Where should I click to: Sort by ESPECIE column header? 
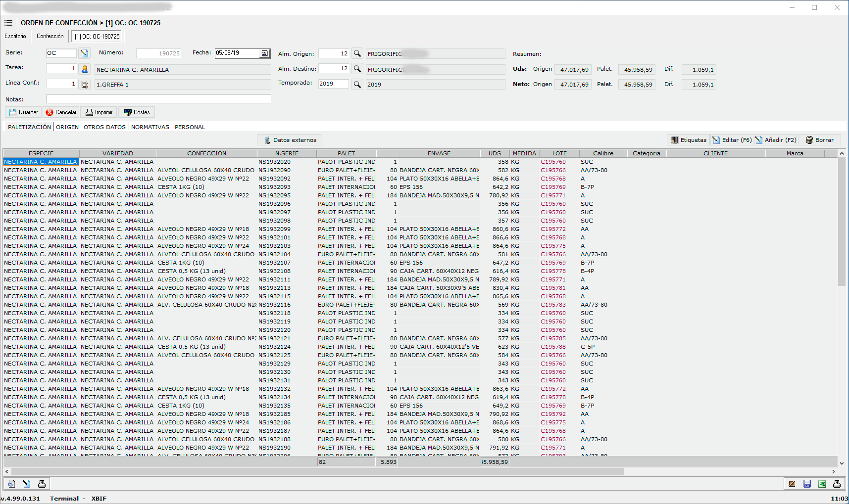point(41,153)
